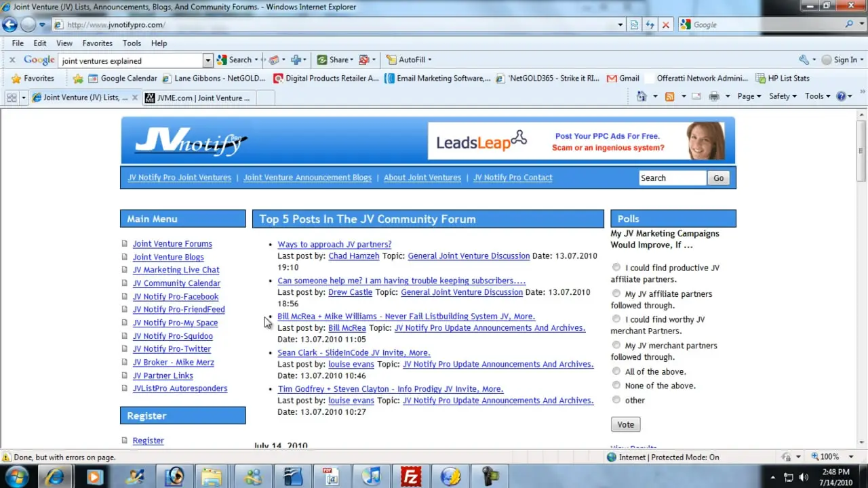Click the Print icon in the command bar

[713, 96]
